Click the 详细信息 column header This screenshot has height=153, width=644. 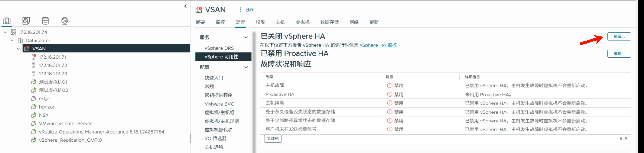tap(472, 77)
